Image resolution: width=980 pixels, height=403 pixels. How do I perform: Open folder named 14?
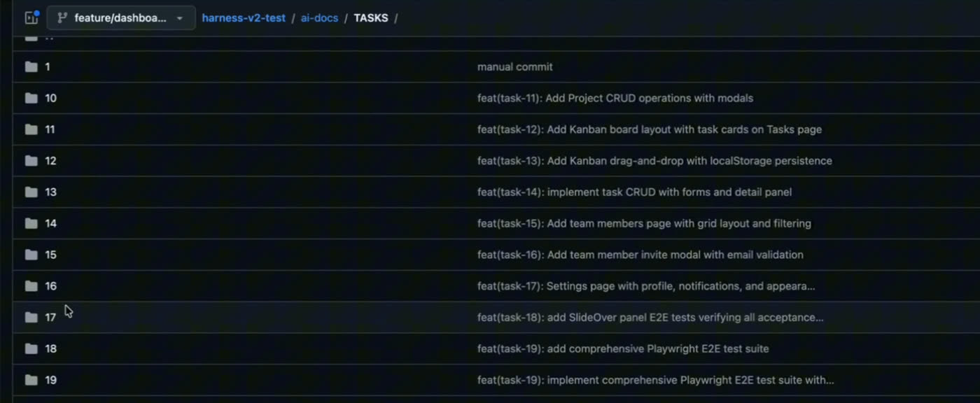(x=50, y=223)
